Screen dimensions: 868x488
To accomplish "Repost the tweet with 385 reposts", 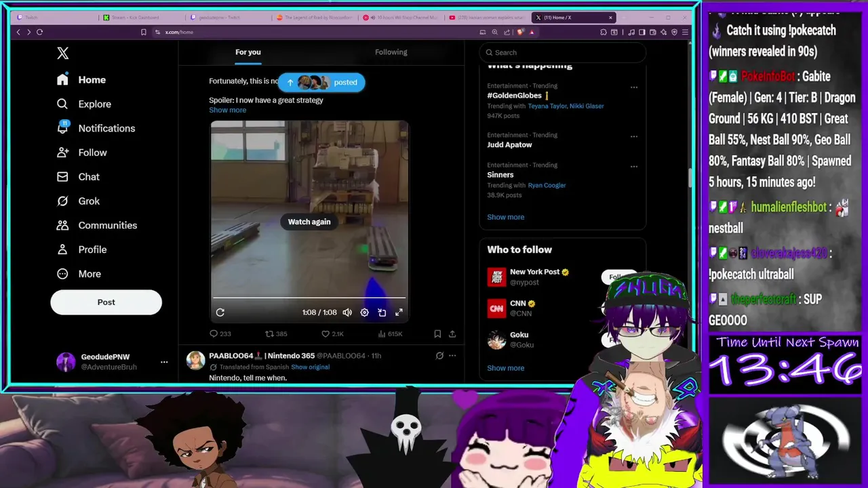I will [276, 333].
